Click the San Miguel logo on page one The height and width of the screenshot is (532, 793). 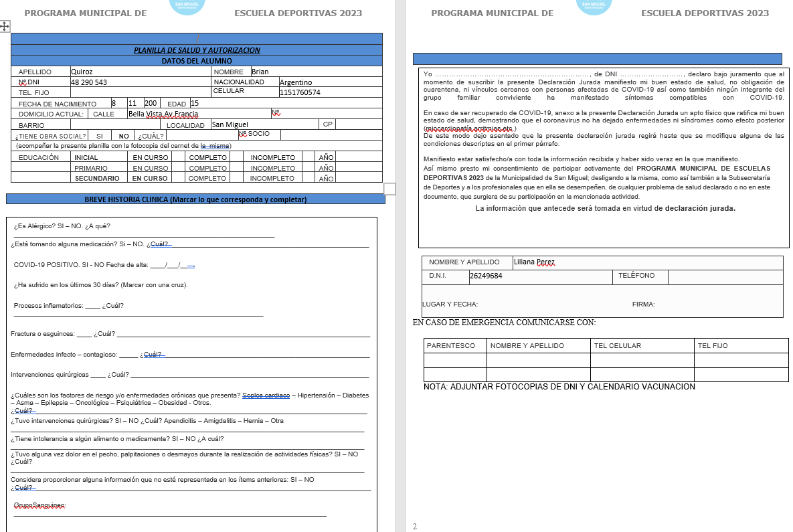click(x=187, y=5)
